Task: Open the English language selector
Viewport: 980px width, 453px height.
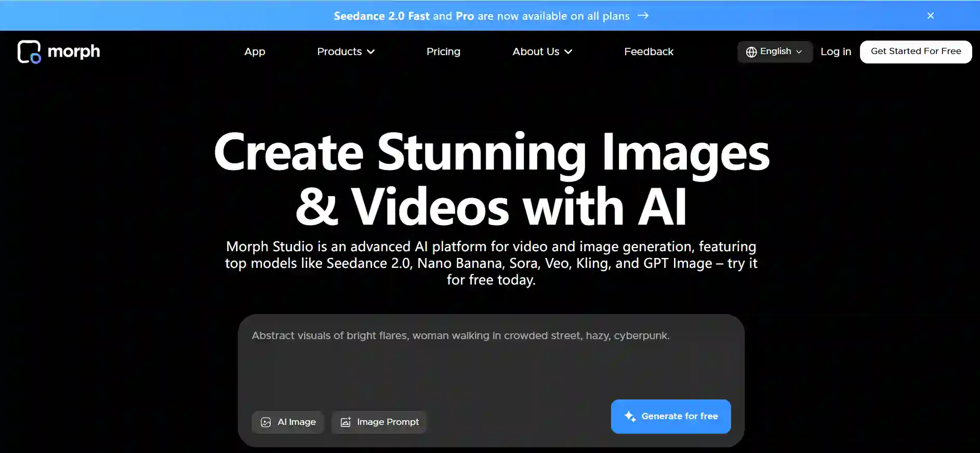Action: 775,51
